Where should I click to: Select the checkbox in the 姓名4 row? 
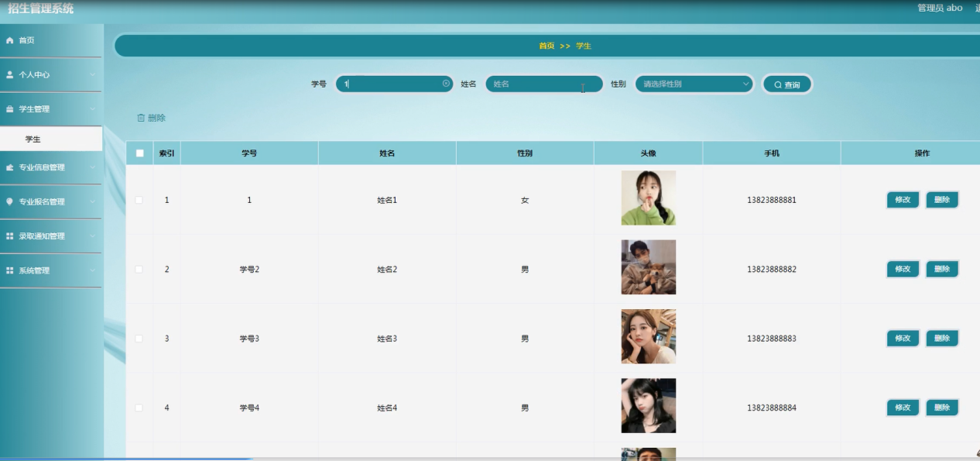pyautogui.click(x=139, y=408)
